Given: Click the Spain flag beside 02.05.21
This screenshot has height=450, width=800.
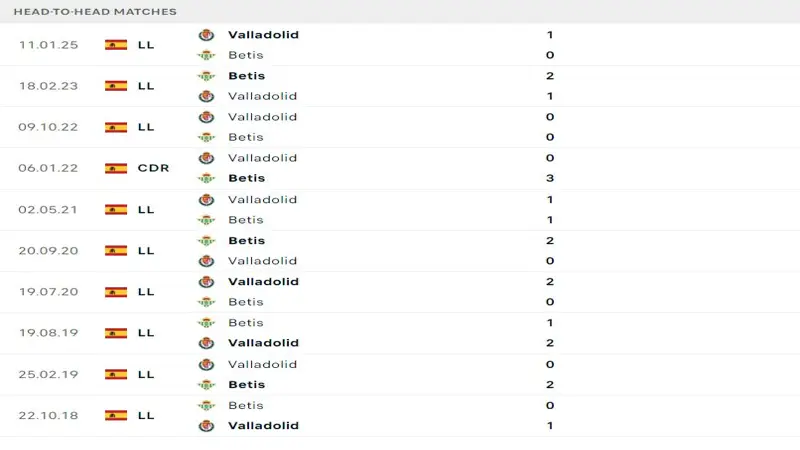Looking at the screenshot, I should (x=116, y=210).
